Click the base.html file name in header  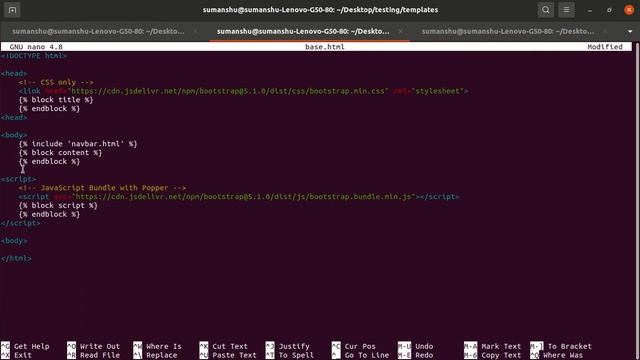click(325, 47)
